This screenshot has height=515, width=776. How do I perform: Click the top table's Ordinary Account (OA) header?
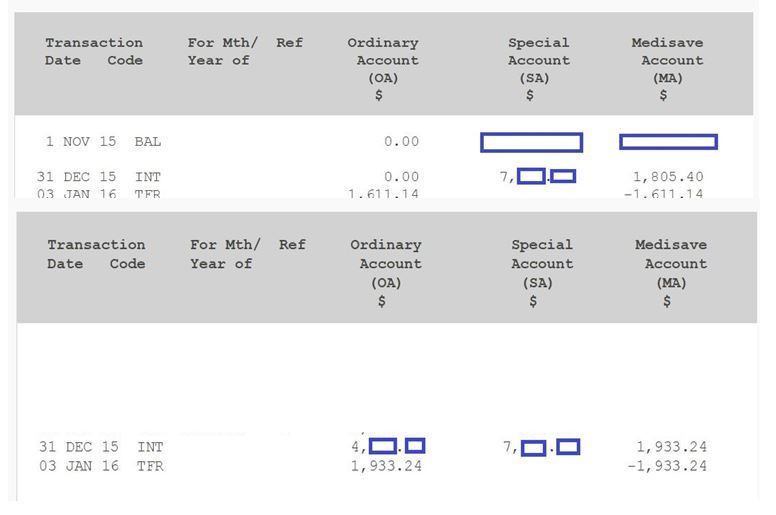383,69
